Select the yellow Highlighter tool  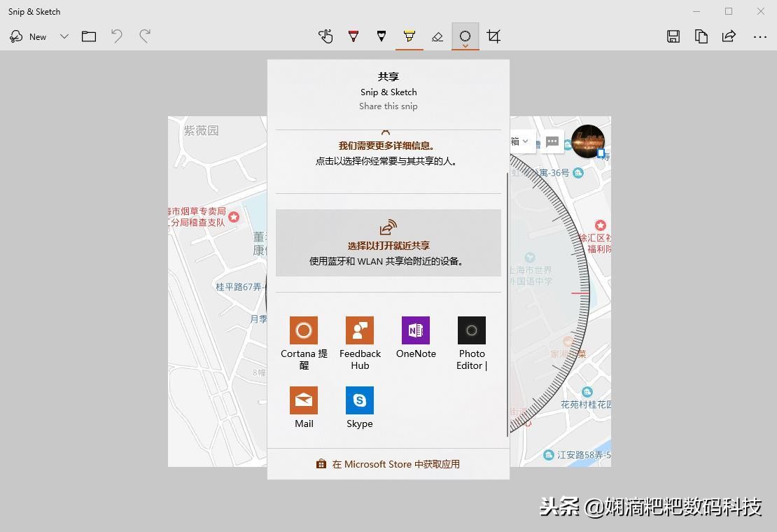tap(409, 36)
